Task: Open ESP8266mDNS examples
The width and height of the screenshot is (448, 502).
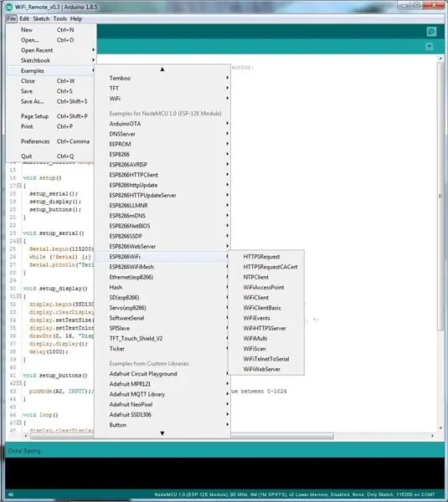Action: [x=162, y=216]
